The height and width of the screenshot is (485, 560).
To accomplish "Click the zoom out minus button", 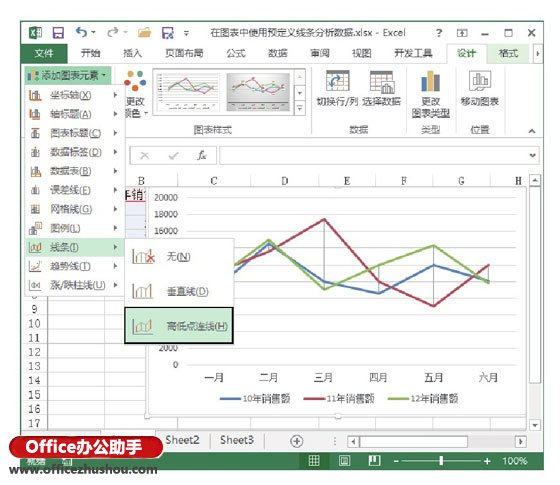I will (396, 461).
